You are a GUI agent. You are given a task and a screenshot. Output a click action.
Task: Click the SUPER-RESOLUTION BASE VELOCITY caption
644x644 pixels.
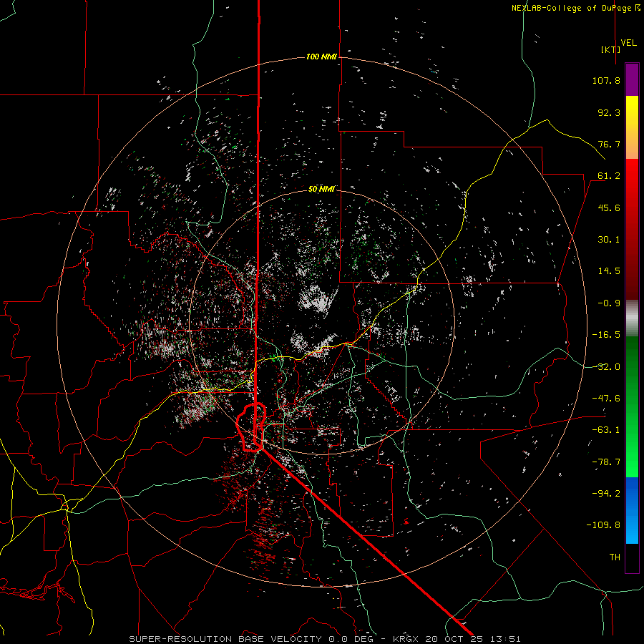point(225,639)
